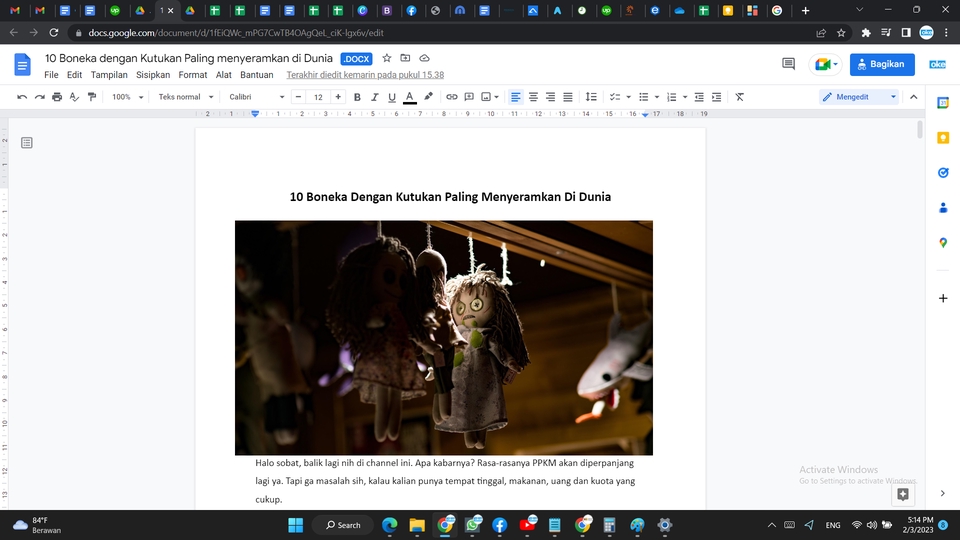This screenshot has width=960, height=540.
Task: Open the 'Terakhir diedit kemarin' history link
Action: (x=365, y=75)
